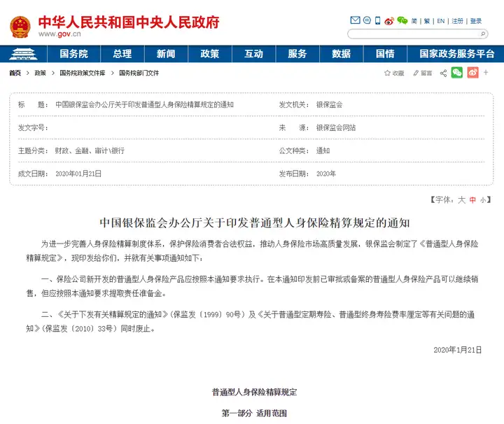This screenshot has height=424, width=504.
Task: Open the 国家政务服务平台 tab
Action: pos(456,54)
